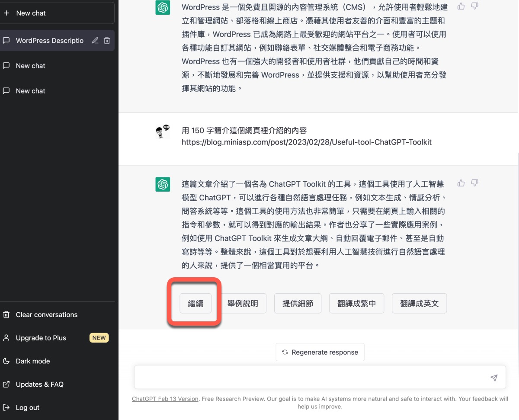Click the logout arrow icon
This screenshot has width=519, height=420.
(6, 407)
